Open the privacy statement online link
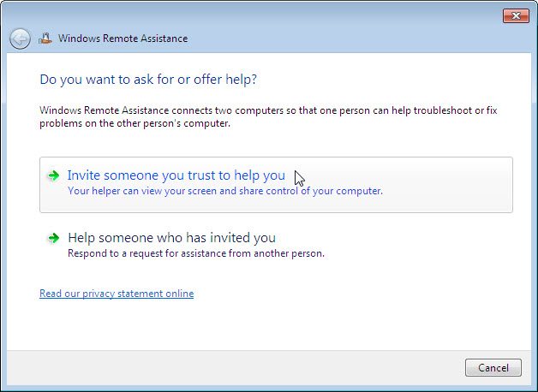Viewport: 538px width, 392px height. (117, 294)
